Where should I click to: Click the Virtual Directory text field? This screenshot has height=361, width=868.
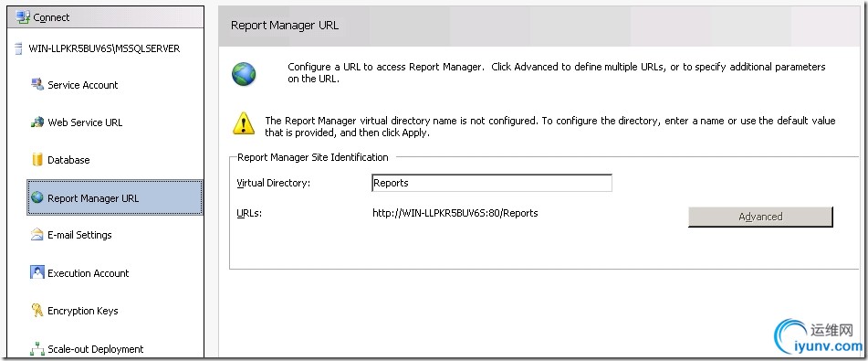point(492,183)
